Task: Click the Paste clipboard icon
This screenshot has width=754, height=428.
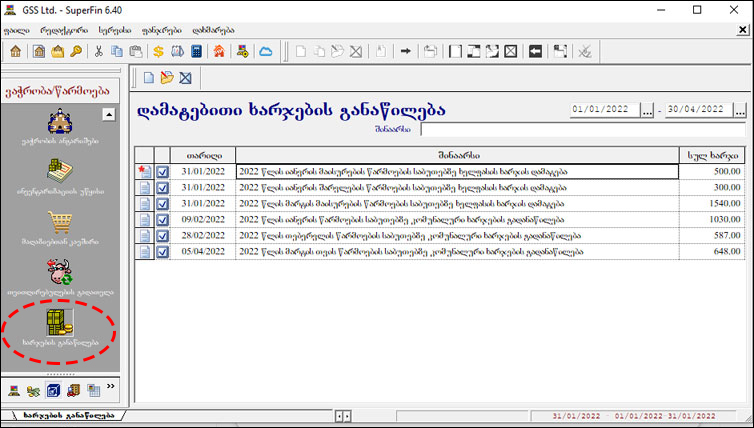Action: tap(136, 51)
